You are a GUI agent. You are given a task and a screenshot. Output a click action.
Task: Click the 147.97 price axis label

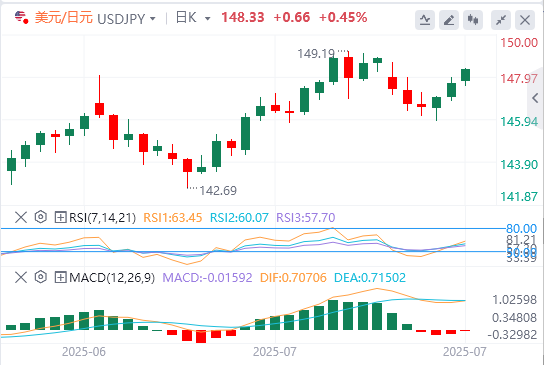[x=519, y=78]
